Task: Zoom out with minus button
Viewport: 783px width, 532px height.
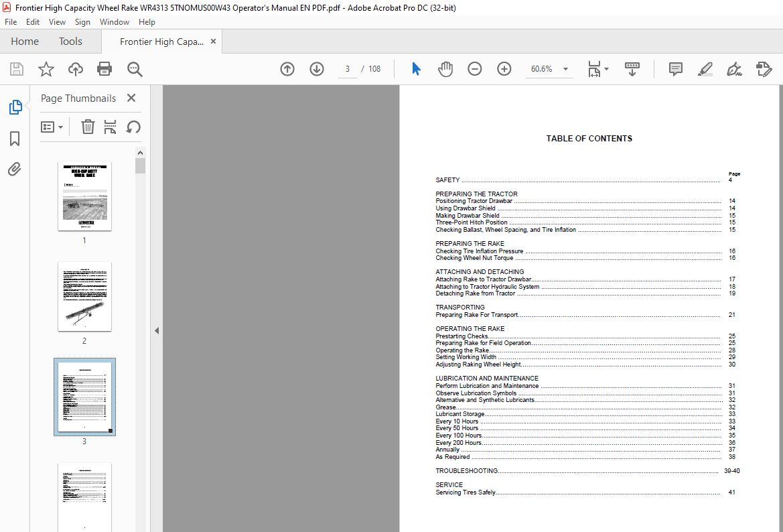Action: [x=474, y=69]
